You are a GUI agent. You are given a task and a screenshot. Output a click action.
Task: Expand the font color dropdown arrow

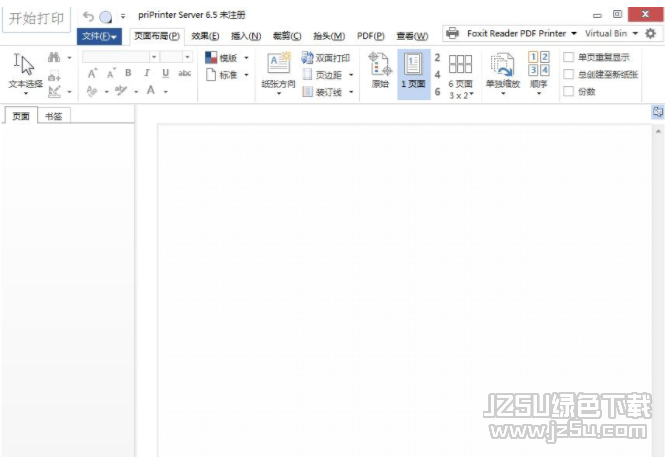pos(165,92)
